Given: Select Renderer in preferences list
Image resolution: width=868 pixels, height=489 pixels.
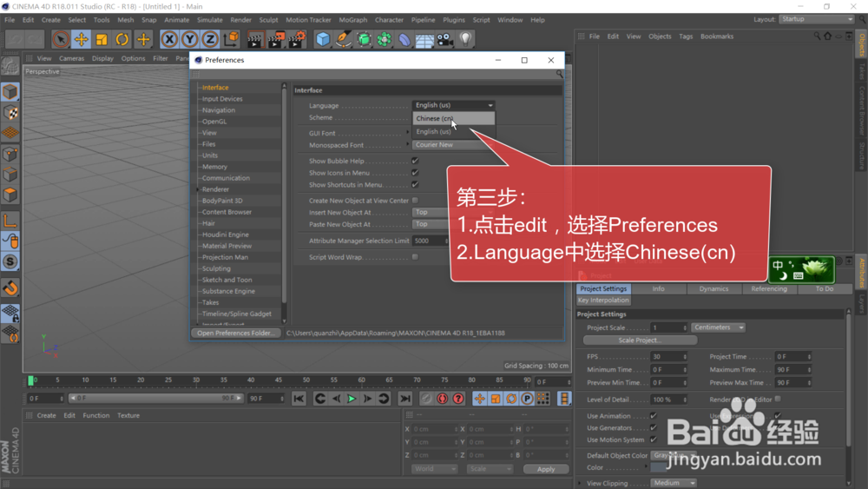Looking at the screenshot, I should [x=215, y=189].
